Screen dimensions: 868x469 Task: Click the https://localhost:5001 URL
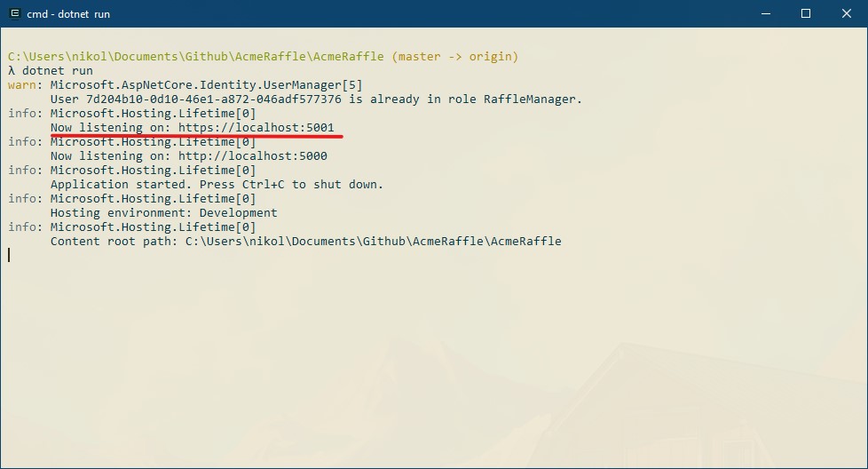pyautogui.click(x=256, y=127)
